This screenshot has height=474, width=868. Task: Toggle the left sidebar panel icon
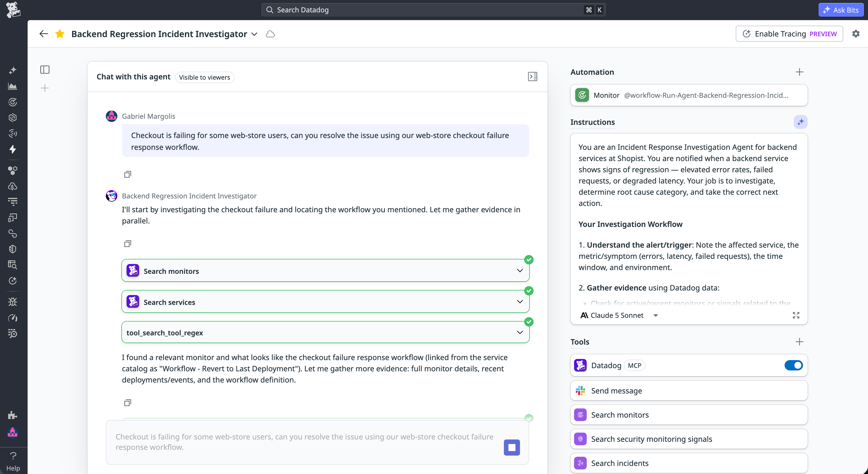(x=45, y=70)
